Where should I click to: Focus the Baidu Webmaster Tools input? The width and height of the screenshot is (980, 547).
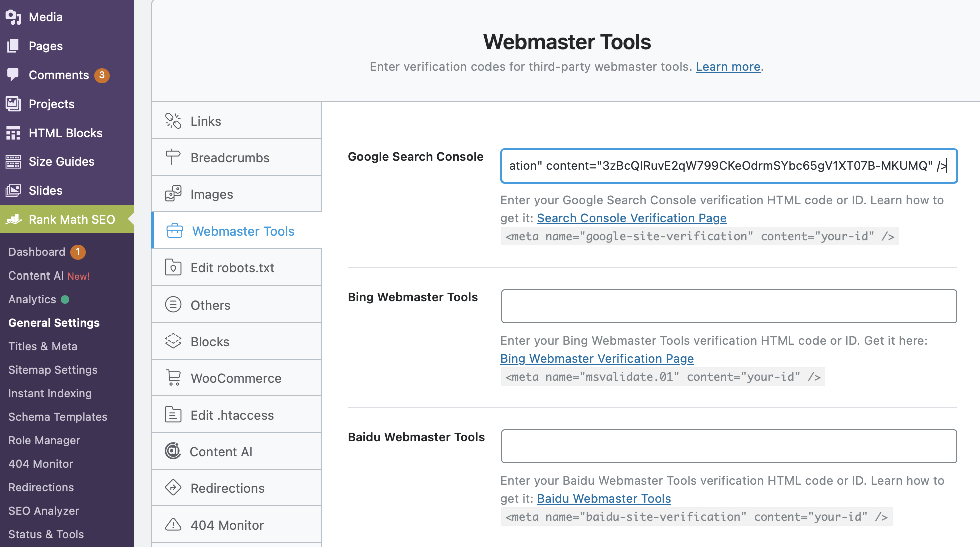point(729,446)
